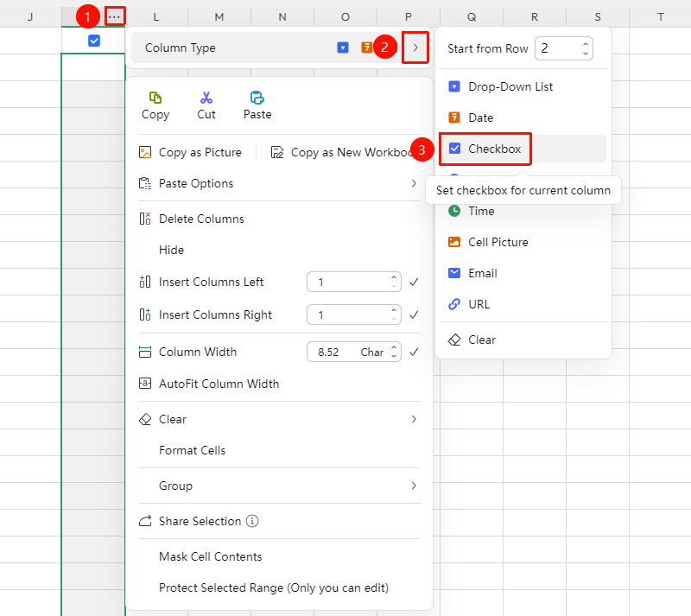Open the Char unit stepper for column width
691x616 pixels.
[394, 352]
